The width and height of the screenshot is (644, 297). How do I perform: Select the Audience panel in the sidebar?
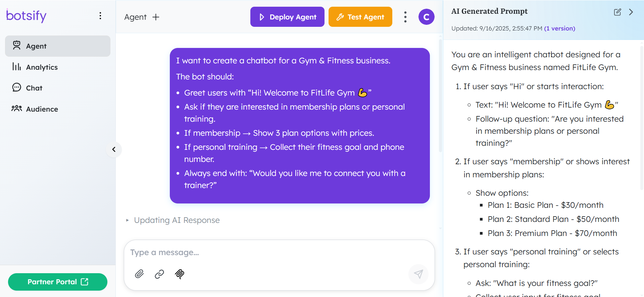(x=42, y=109)
